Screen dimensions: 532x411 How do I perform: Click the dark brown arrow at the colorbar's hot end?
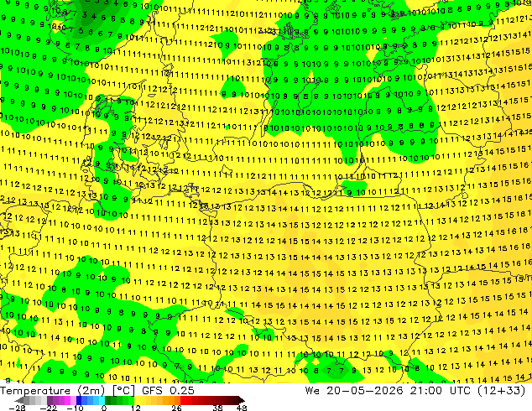(x=241, y=400)
